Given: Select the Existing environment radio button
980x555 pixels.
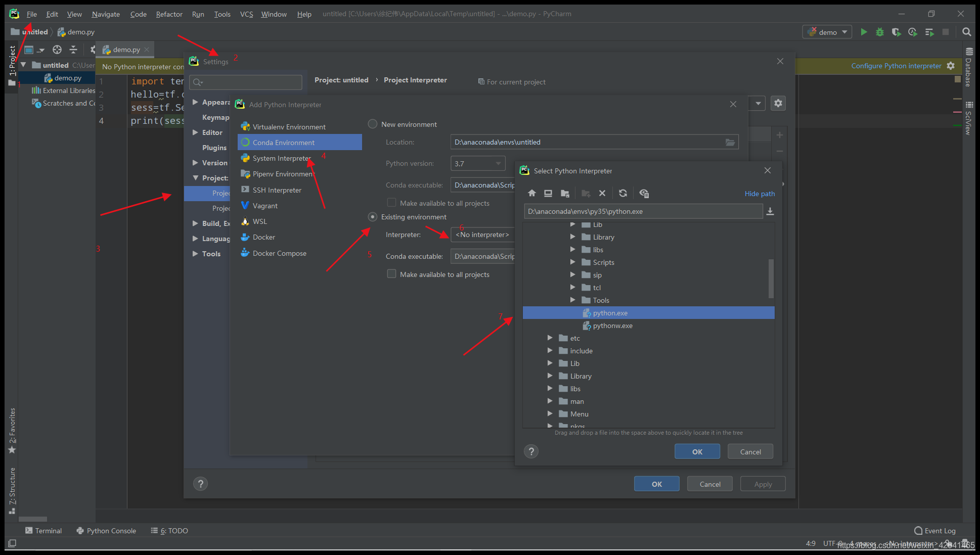Looking at the screenshot, I should (x=373, y=217).
